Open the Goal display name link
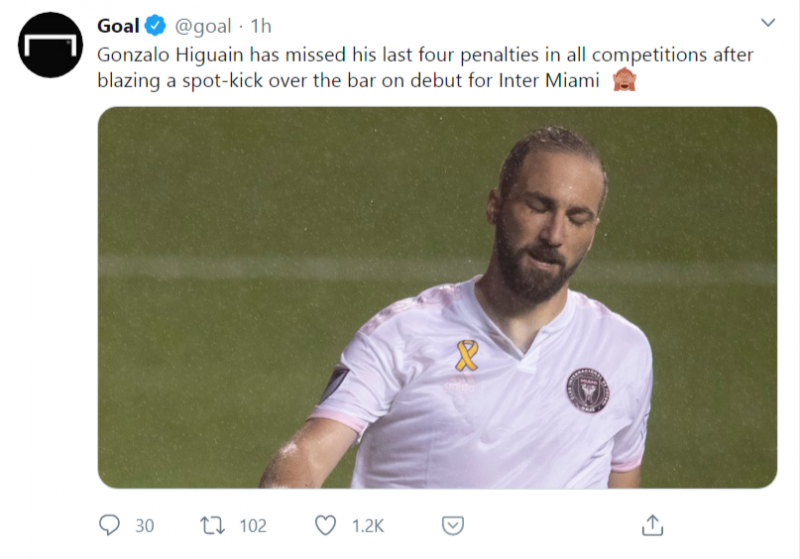The image size is (800, 559). [118, 25]
